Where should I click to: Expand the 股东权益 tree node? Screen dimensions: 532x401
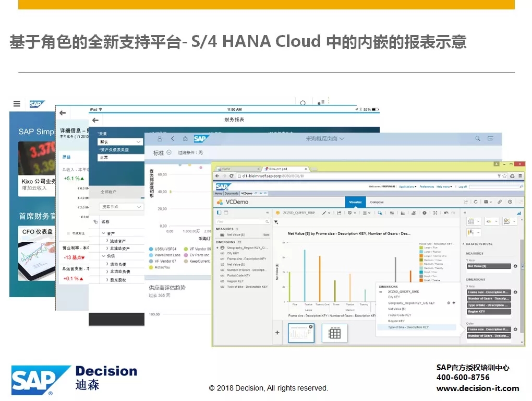(107, 280)
